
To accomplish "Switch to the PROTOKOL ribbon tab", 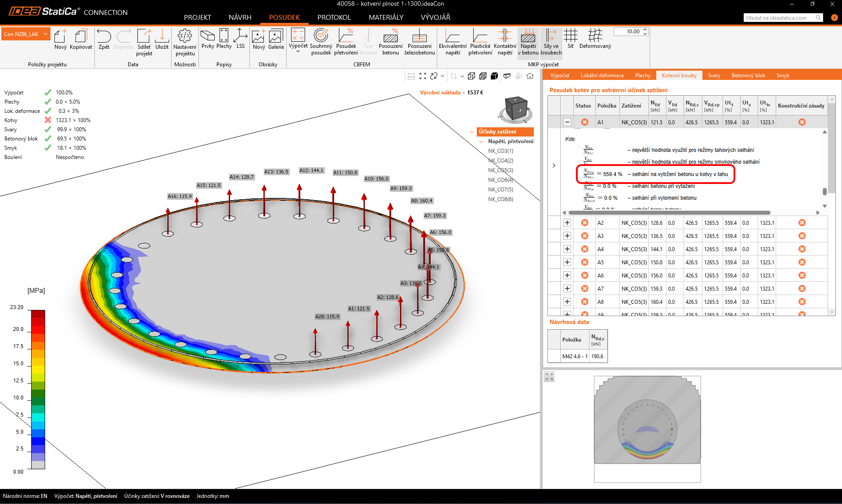I will click(334, 18).
